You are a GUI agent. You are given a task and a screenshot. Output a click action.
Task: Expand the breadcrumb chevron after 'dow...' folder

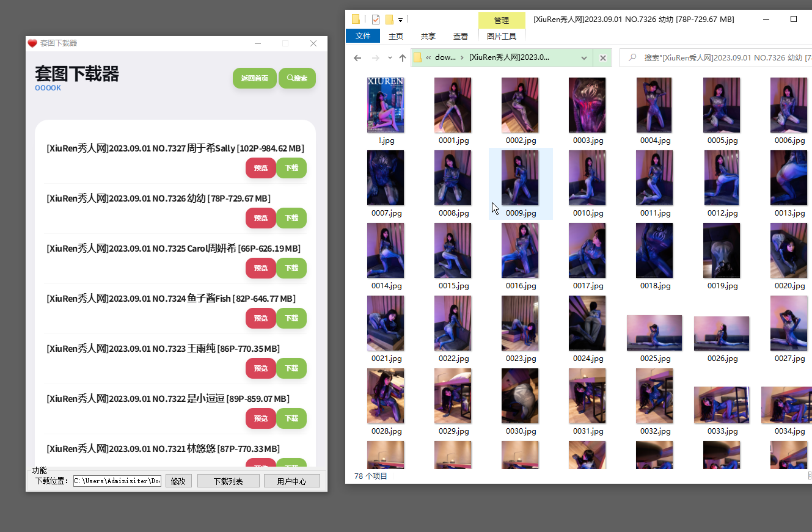point(462,58)
